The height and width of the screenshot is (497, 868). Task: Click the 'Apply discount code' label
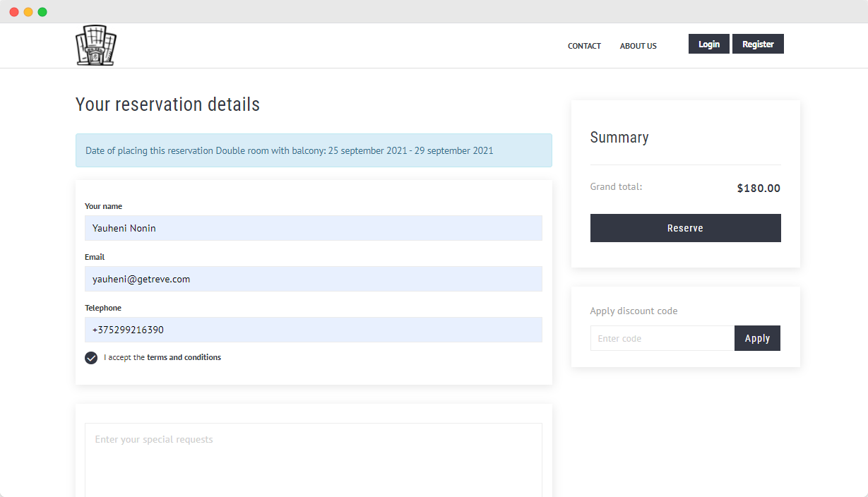click(634, 311)
